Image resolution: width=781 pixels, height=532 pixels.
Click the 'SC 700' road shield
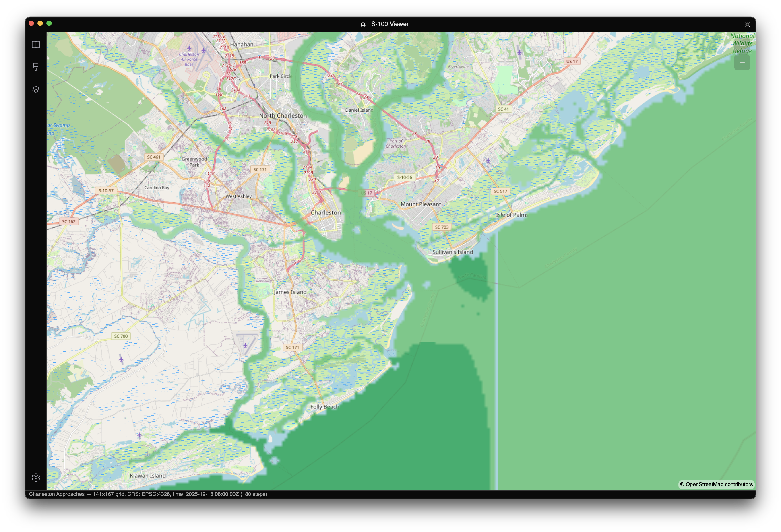(121, 336)
